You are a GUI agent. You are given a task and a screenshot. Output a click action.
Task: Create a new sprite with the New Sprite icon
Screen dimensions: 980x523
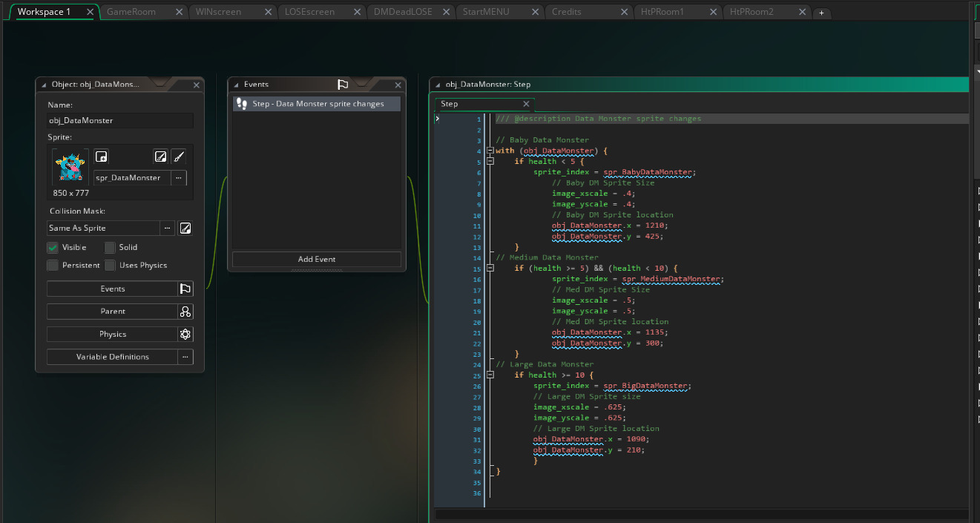point(102,157)
